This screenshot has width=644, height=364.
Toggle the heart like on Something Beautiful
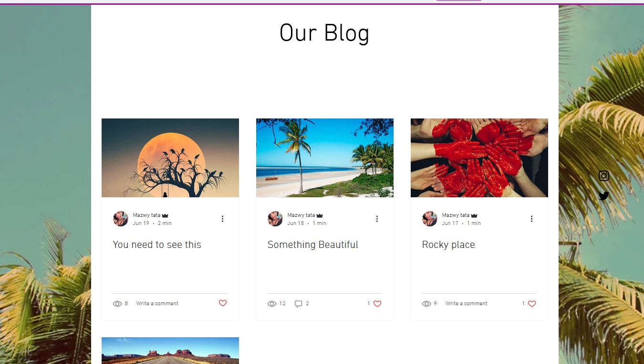pos(377,304)
